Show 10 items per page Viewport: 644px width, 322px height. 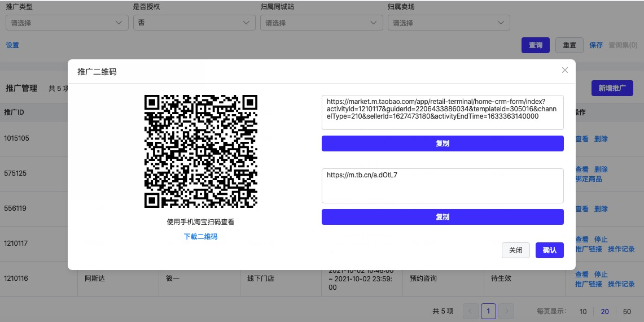click(583, 311)
